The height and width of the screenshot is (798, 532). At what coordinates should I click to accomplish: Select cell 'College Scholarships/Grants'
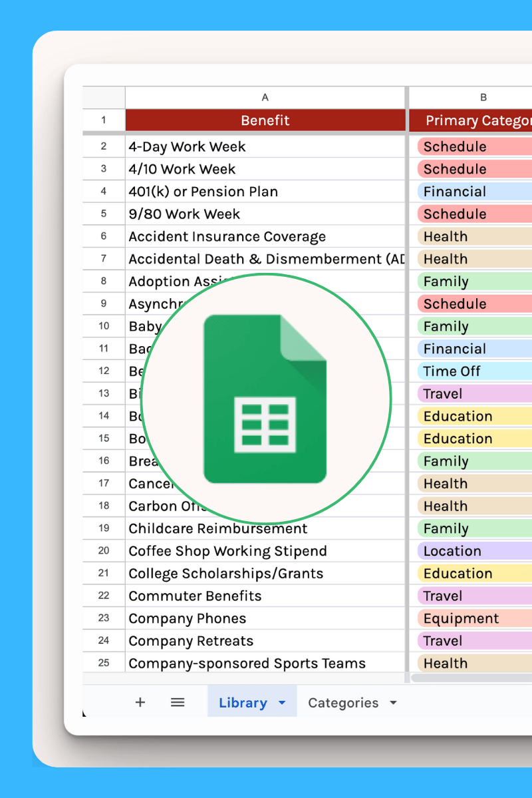tap(265, 573)
